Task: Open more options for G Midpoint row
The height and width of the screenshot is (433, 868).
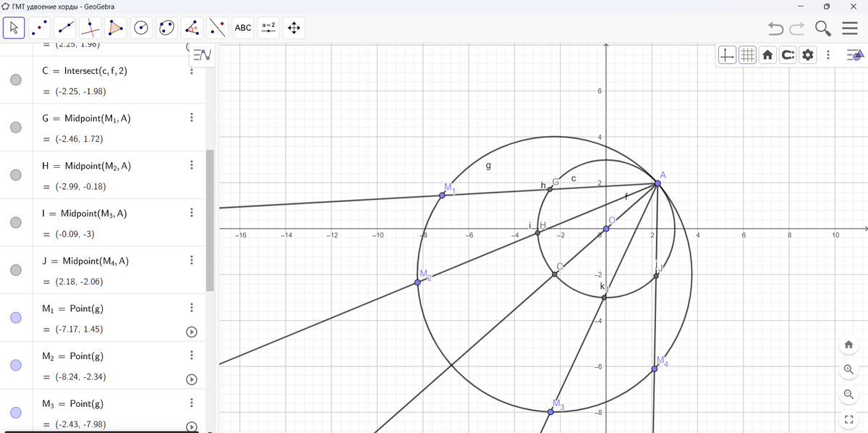Action: [x=192, y=117]
